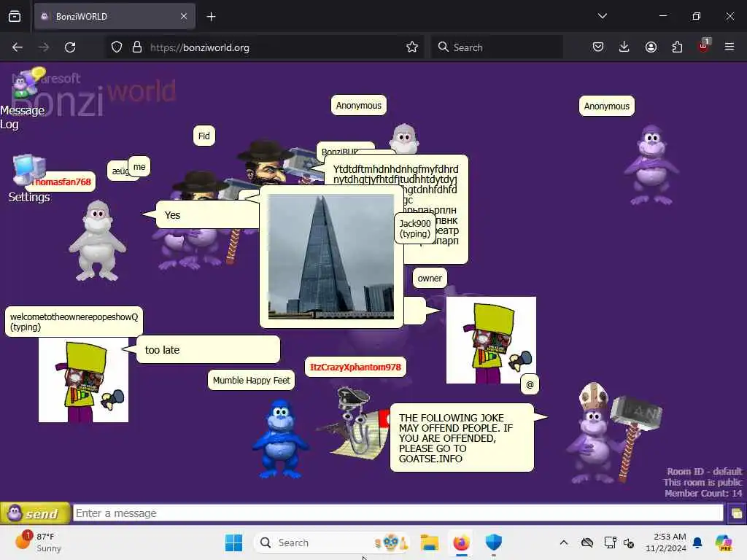
Task: Click the Mumble Happy Feet name tag
Action: pos(251,381)
